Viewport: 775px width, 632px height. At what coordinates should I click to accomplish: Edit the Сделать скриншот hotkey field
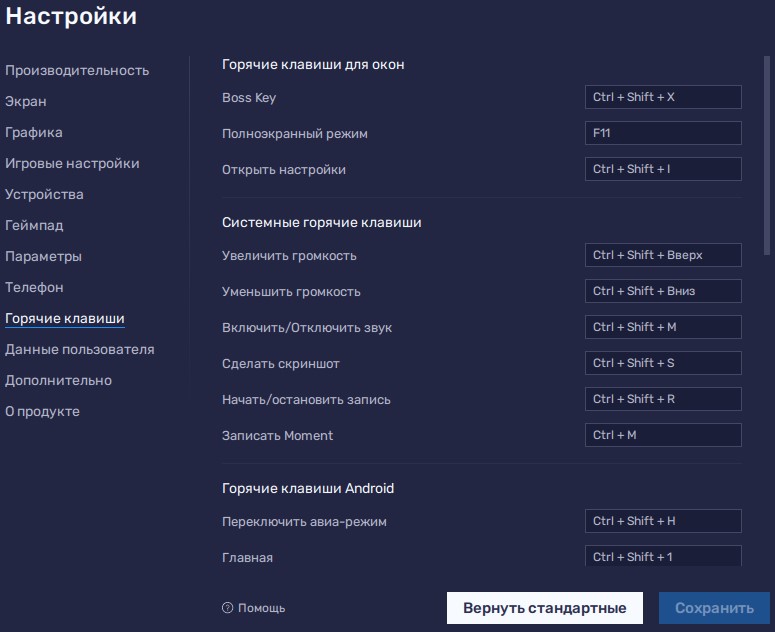pyautogui.click(x=663, y=363)
